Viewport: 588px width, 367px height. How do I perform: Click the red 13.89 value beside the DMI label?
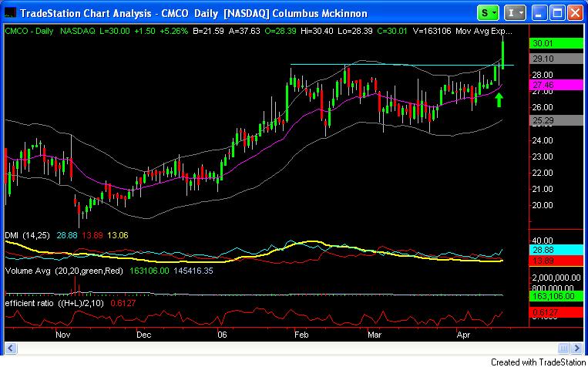point(92,235)
